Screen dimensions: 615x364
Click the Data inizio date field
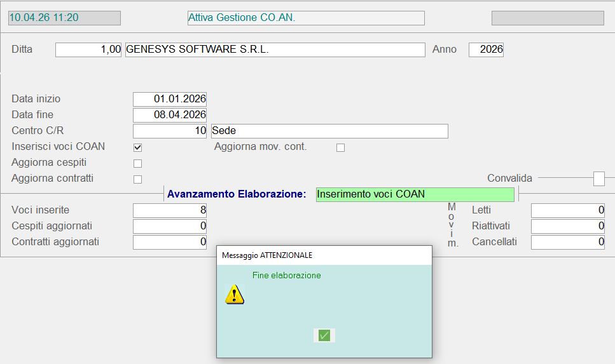pyautogui.click(x=170, y=99)
